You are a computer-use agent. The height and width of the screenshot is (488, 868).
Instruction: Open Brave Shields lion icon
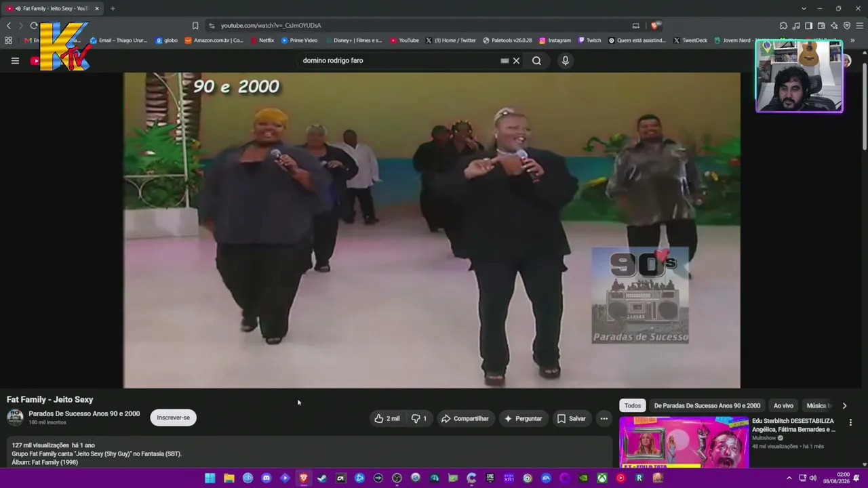pos(654,26)
